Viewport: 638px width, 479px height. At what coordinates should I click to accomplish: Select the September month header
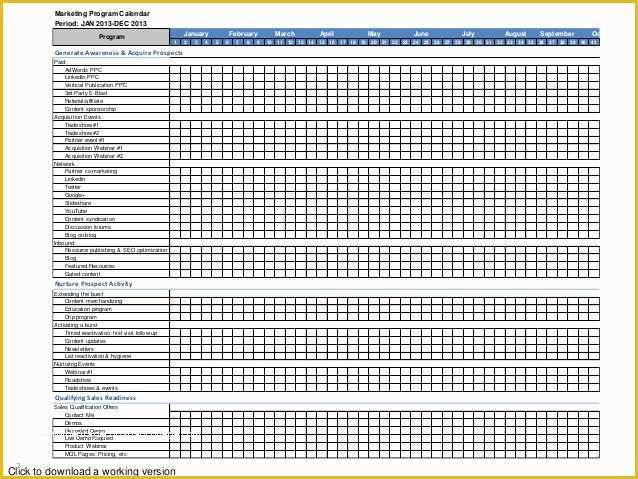coord(557,34)
